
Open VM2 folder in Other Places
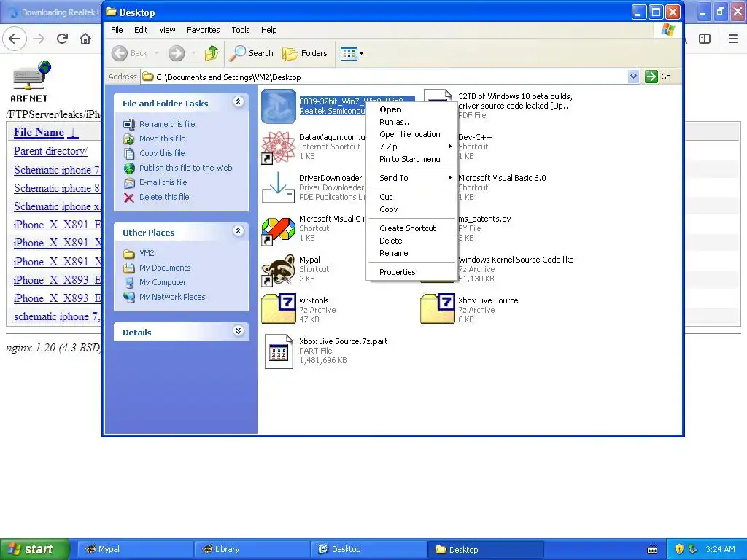[147, 253]
